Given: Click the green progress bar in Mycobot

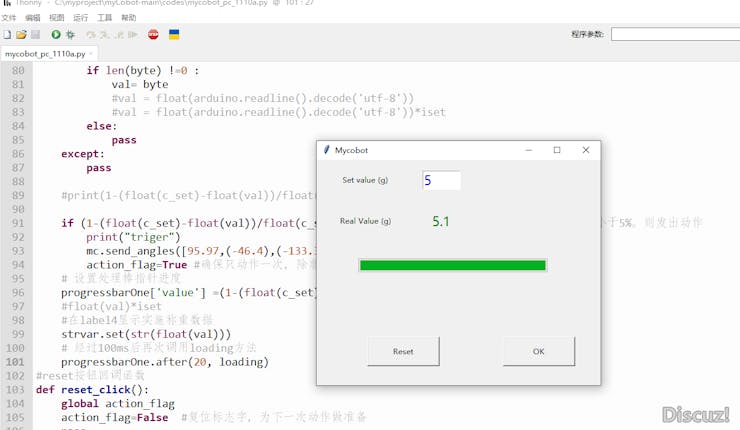Looking at the screenshot, I should [x=453, y=265].
